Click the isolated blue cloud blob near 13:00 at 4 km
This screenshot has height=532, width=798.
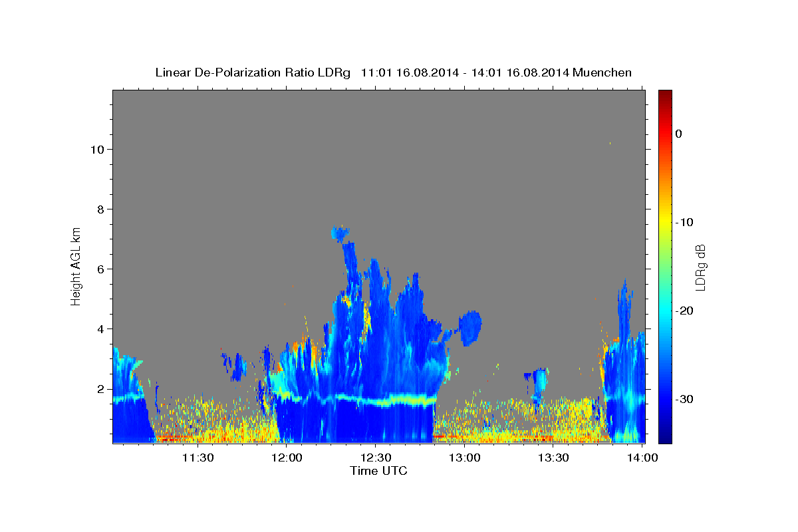pos(470,328)
